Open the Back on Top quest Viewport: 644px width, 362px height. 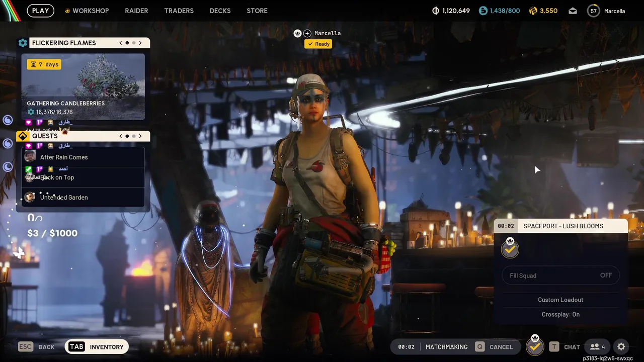83,177
